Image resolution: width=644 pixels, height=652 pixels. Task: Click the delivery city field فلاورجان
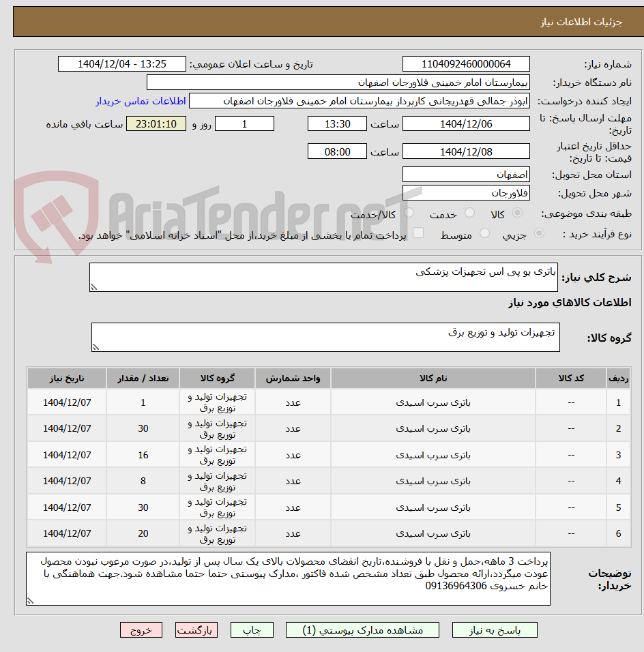tap(466, 193)
